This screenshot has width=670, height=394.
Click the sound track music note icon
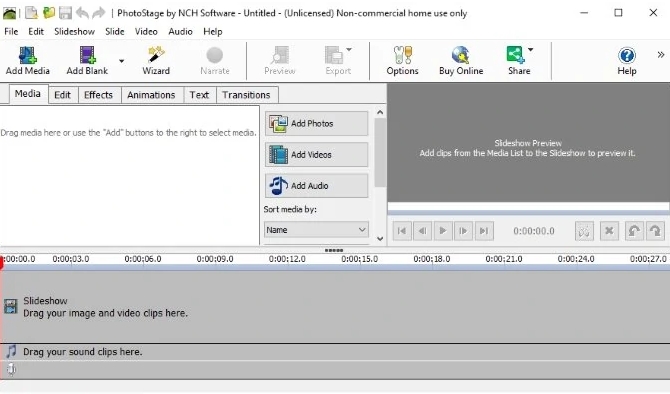11,351
